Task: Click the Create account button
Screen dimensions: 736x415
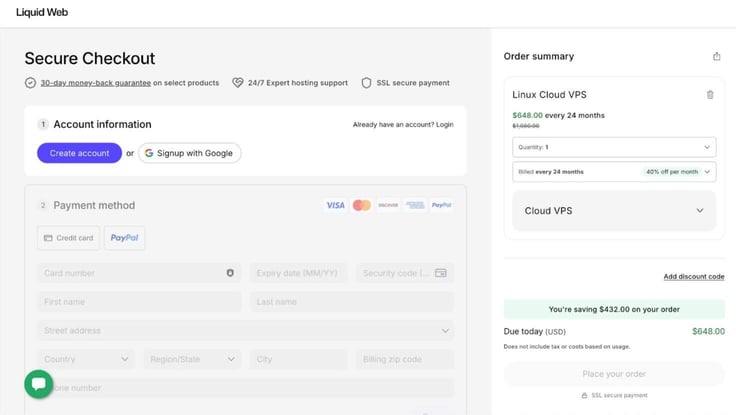Action: pyautogui.click(x=79, y=153)
